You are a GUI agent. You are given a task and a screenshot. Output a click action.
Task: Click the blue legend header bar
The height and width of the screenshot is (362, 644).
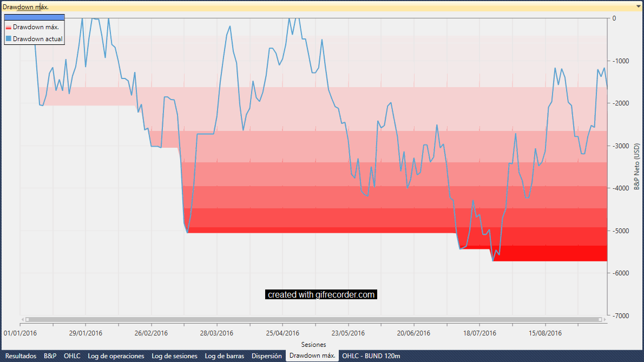point(35,17)
